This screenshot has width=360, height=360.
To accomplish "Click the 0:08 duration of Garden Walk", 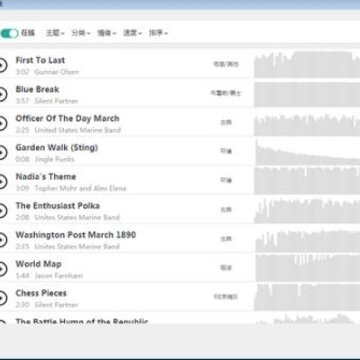I will (22, 159).
